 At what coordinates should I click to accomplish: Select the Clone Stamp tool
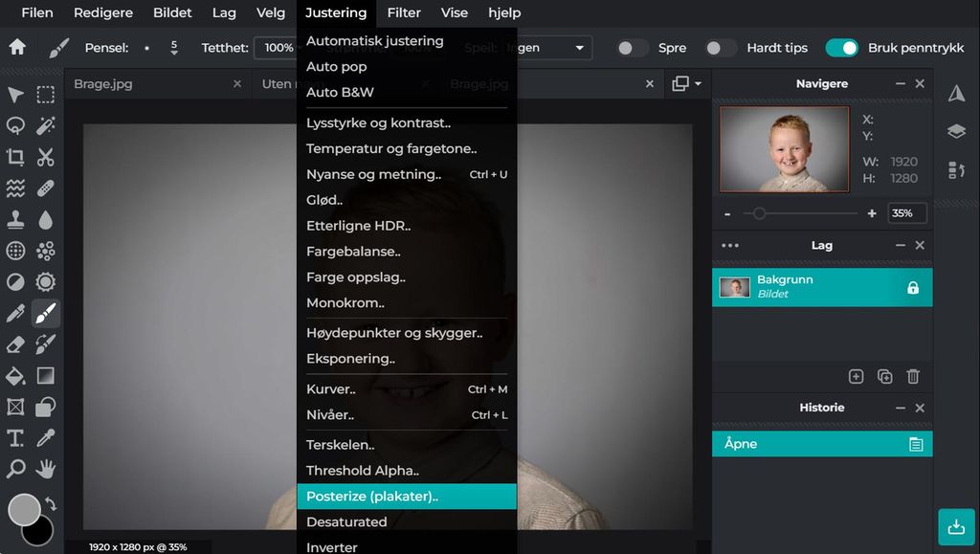point(15,219)
